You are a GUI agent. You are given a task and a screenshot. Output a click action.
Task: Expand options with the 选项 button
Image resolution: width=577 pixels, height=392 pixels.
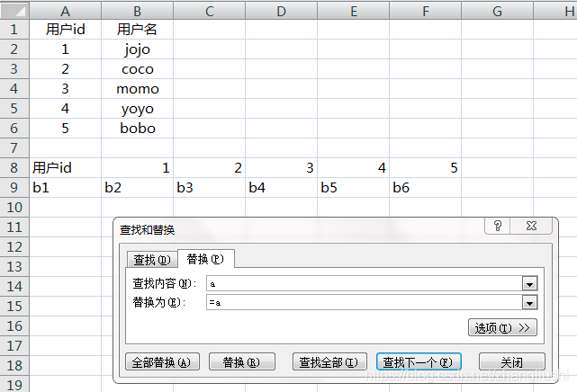pyautogui.click(x=502, y=327)
